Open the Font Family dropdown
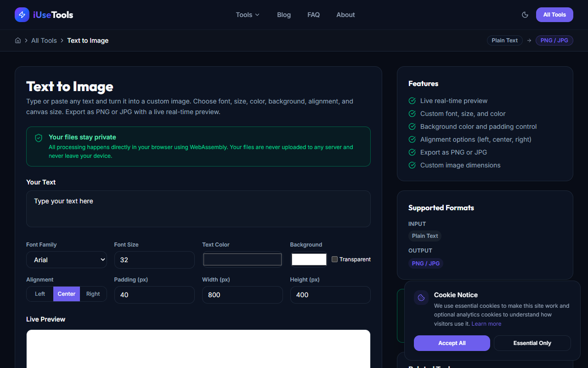Viewport: 588px width, 368px height. (x=66, y=259)
